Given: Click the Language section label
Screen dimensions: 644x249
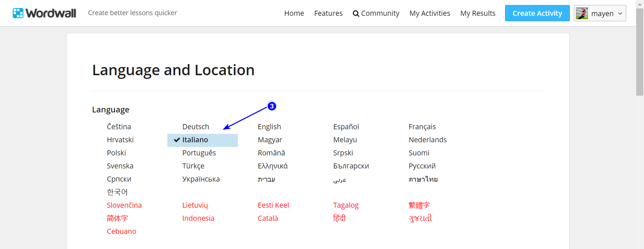Looking at the screenshot, I should click(x=111, y=110).
